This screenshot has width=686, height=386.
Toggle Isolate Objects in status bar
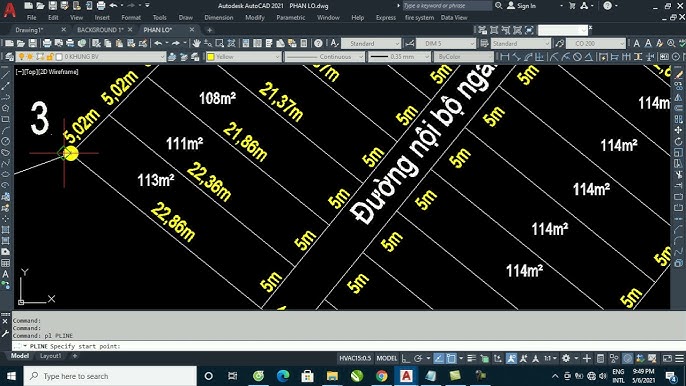(x=614, y=358)
